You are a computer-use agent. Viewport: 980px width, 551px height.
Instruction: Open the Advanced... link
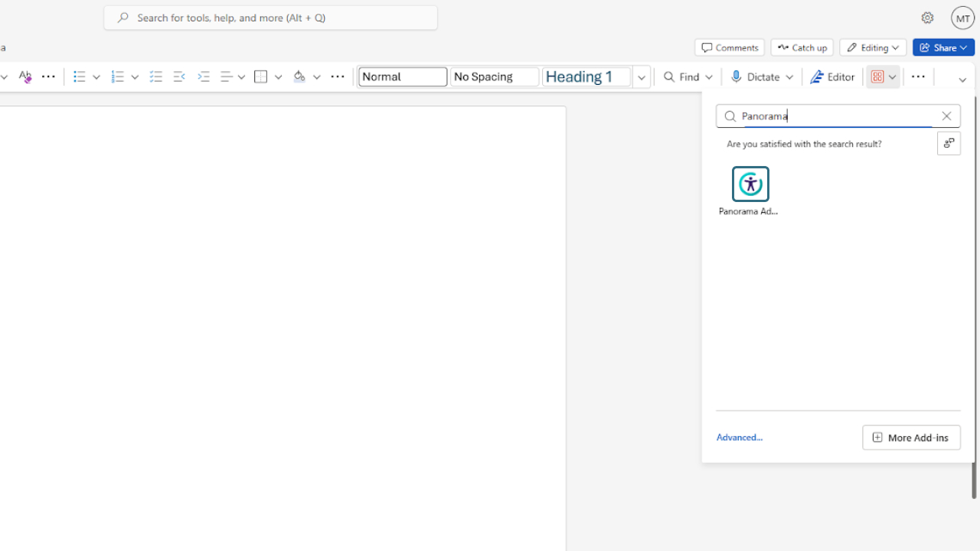(740, 437)
